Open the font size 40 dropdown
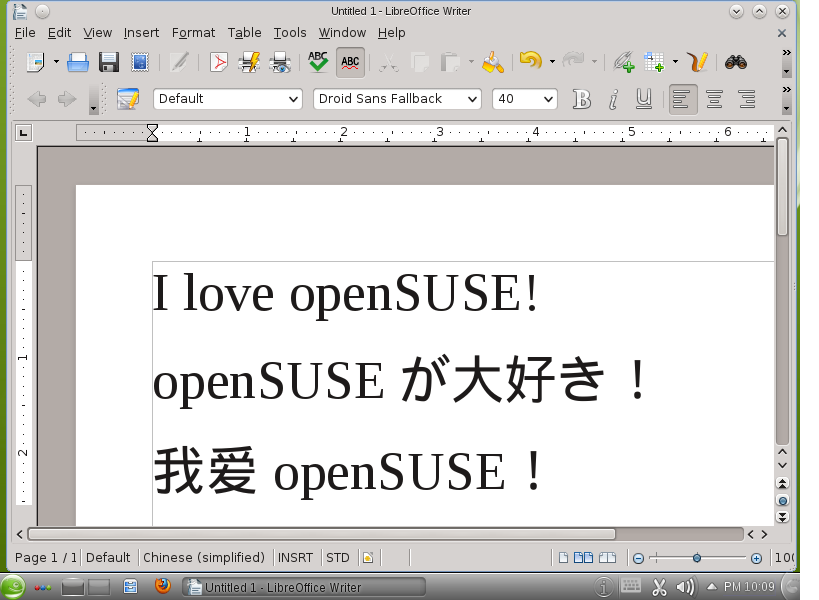The width and height of the screenshot is (819, 600). pos(548,99)
